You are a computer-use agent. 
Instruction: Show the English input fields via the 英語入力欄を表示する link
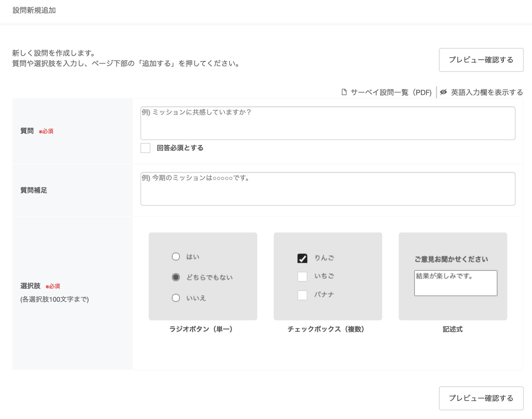pyautogui.click(x=487, y=92)
